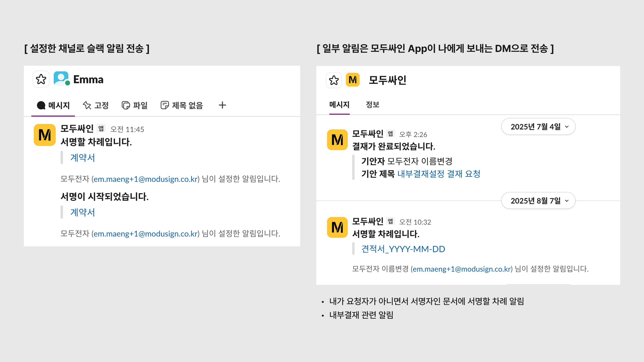644x362 pixels.
Task: Open the 파일 files tab
Action: click(x=135, y=105)
